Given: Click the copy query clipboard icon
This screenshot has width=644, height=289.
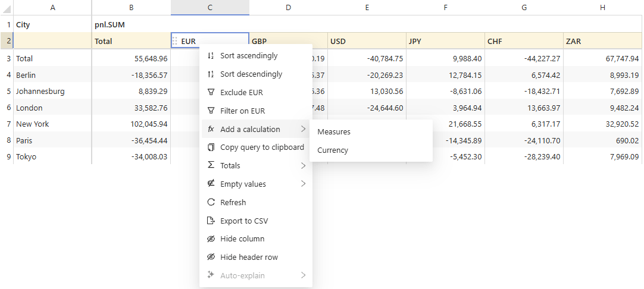Looking at the screenshot, I should [x=211, y=147].
